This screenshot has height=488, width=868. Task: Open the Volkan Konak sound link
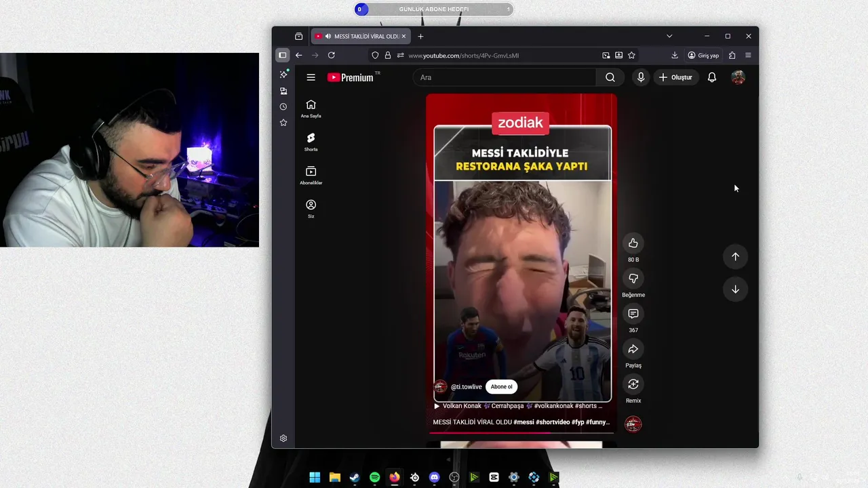coord(517,405)
